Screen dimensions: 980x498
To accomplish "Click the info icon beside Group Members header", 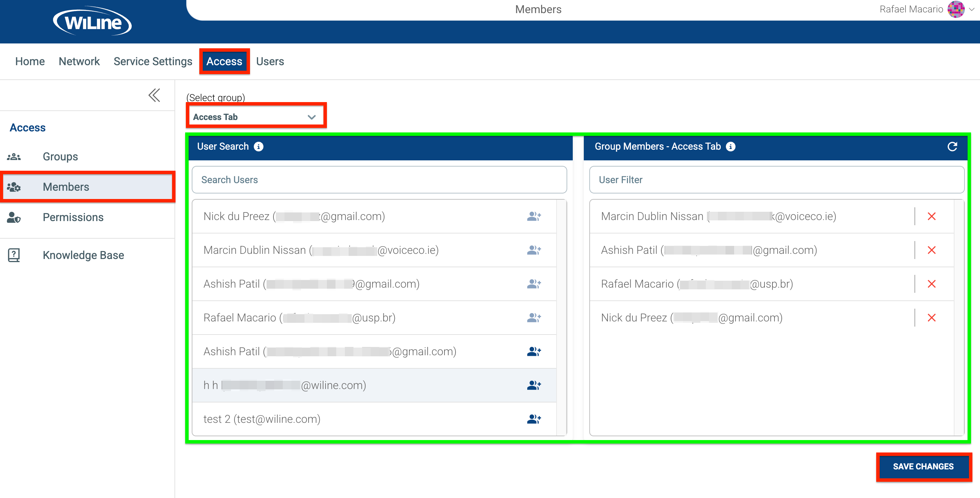I will [731, 147].
